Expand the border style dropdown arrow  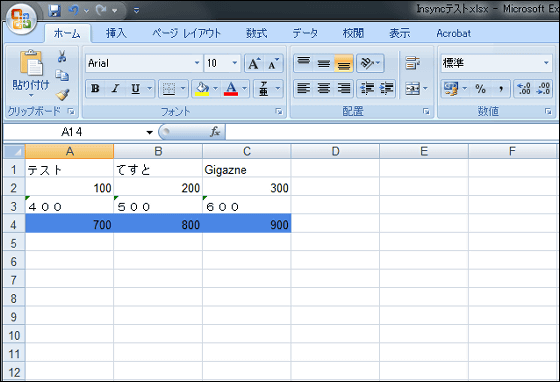click(x=183, y=89)
